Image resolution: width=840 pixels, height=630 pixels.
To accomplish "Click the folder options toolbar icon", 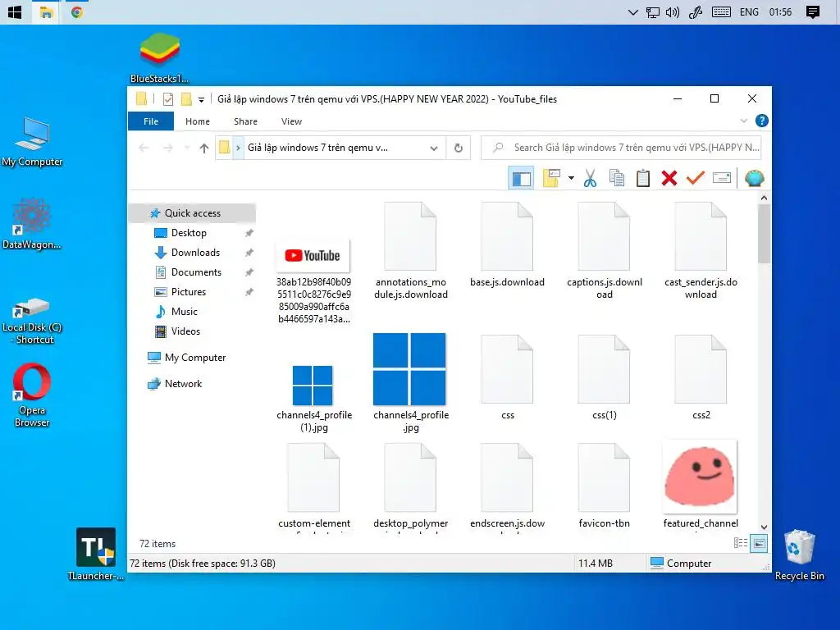I will [x=551, y=178].
